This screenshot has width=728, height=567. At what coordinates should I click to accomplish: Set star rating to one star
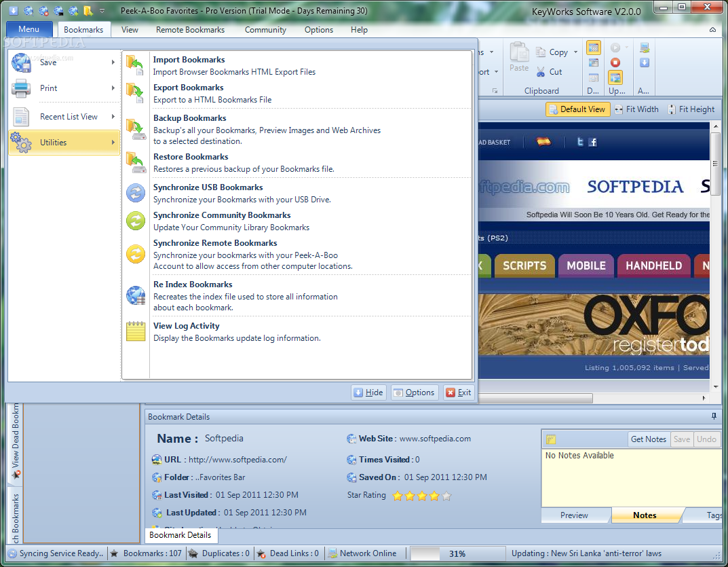[398, 496]
